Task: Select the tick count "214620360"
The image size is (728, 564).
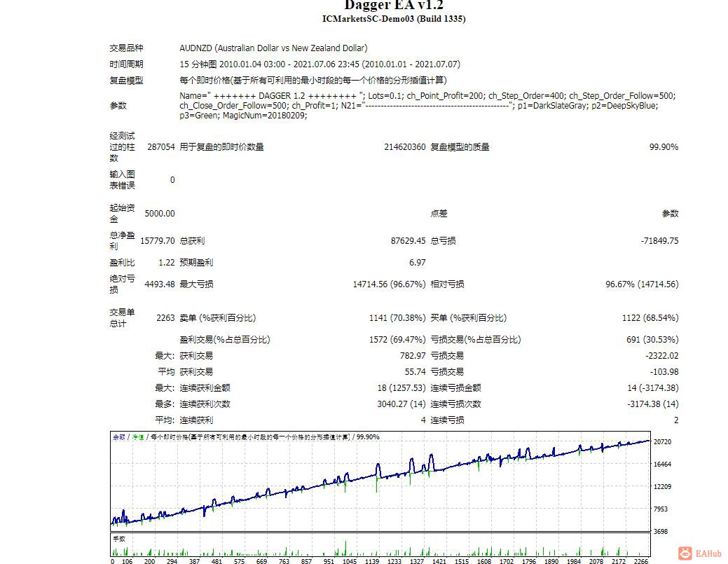Action: pos(404,146)
